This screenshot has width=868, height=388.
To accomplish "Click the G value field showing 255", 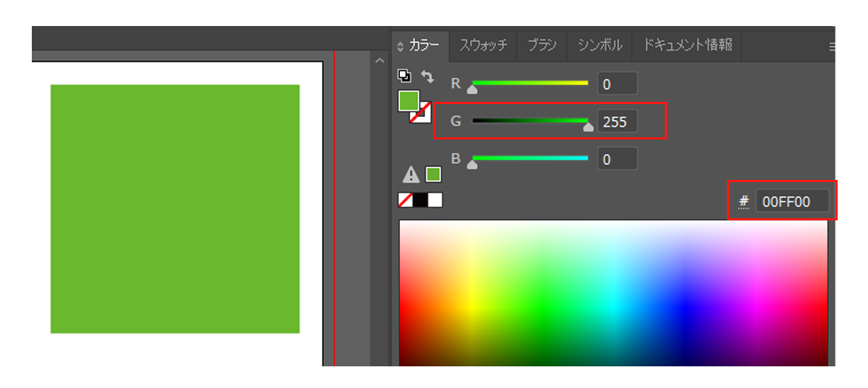I will click(x=617, y=121).
